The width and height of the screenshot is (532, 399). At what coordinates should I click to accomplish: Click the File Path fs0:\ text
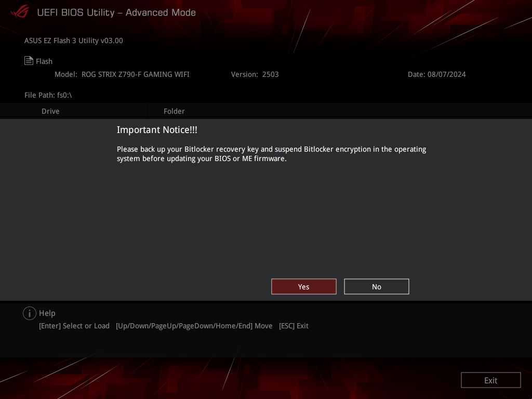point(48,95)
